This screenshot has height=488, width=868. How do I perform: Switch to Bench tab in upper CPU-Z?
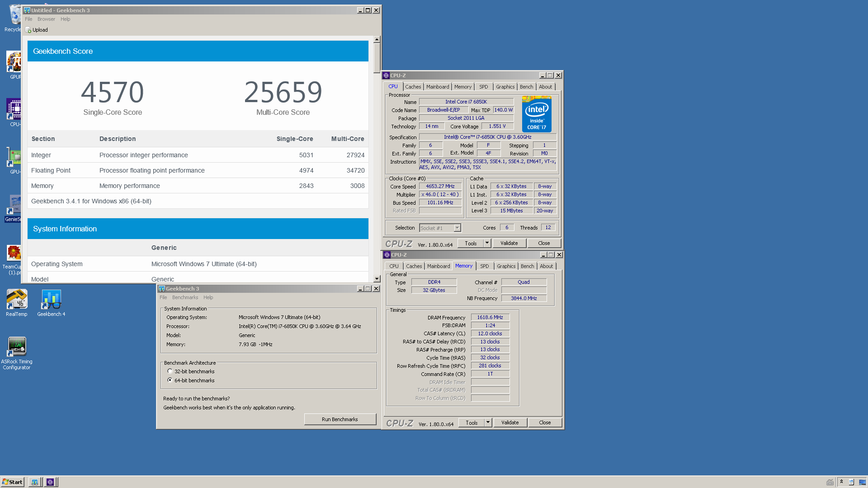click(x=526, y=87)
